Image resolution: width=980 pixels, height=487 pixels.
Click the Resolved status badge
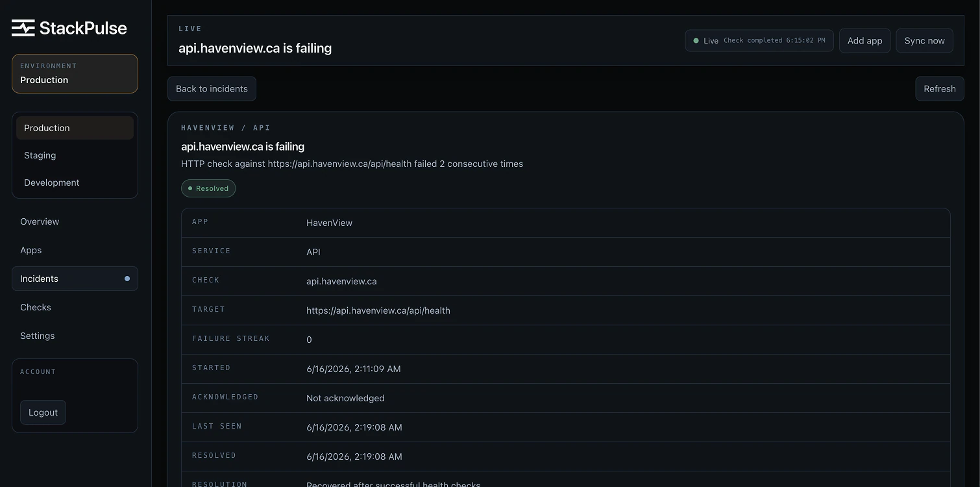coord(208,188)
